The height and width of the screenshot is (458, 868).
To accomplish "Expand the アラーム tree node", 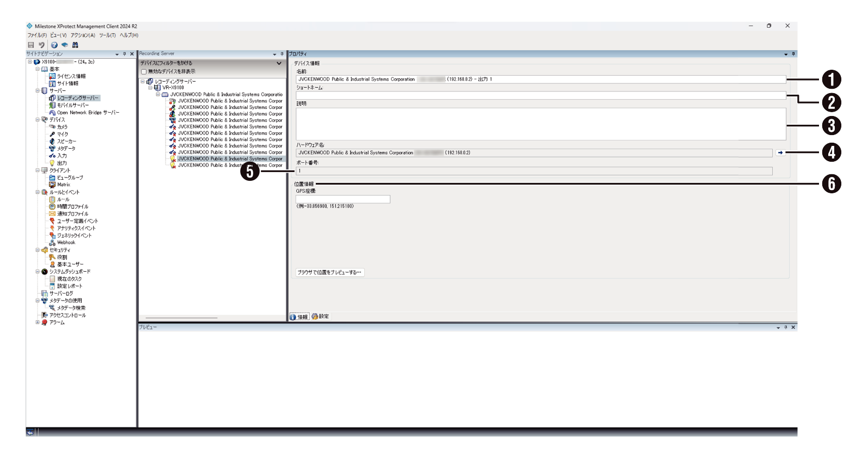I will [38, 322].
